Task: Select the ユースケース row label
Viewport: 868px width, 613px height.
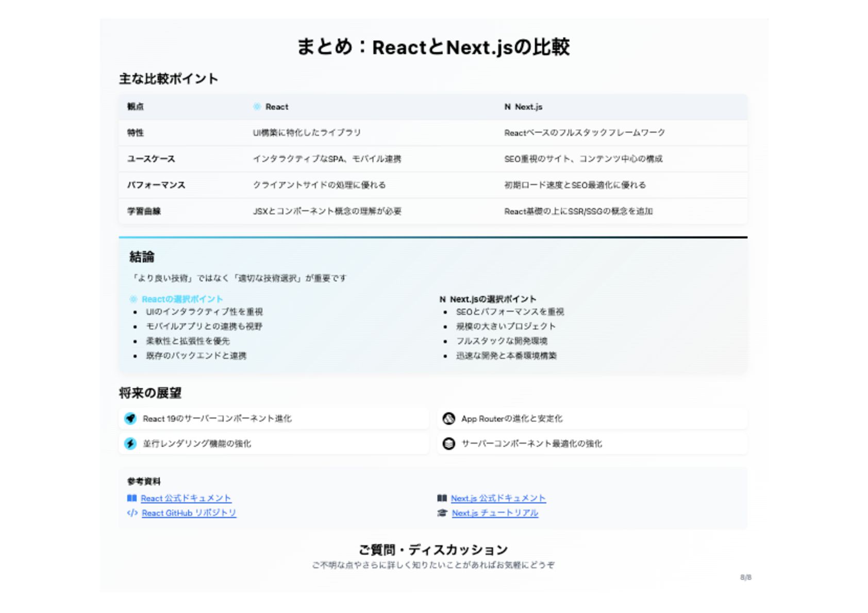Action: click(x=152, y=159)
